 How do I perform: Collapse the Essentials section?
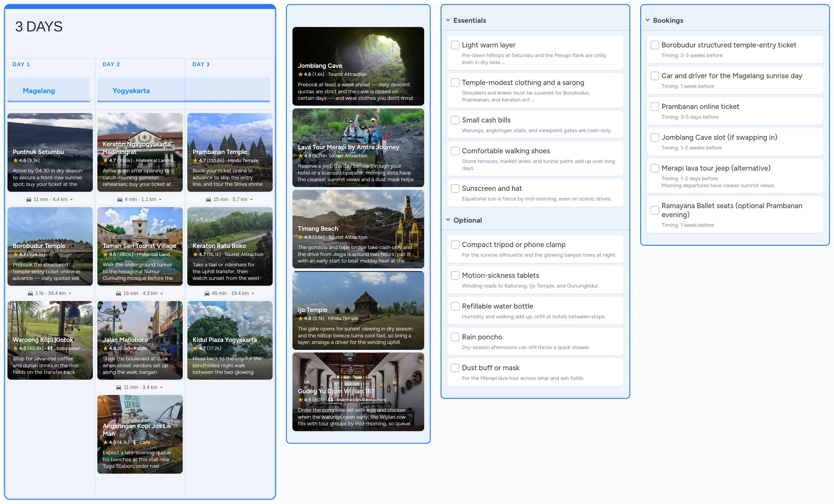point(448,20)
